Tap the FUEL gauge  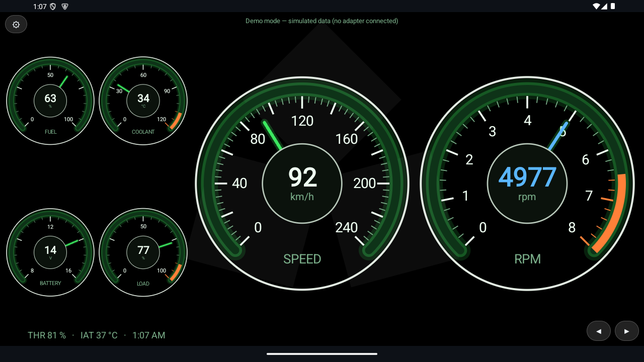[x=50, y=101]
